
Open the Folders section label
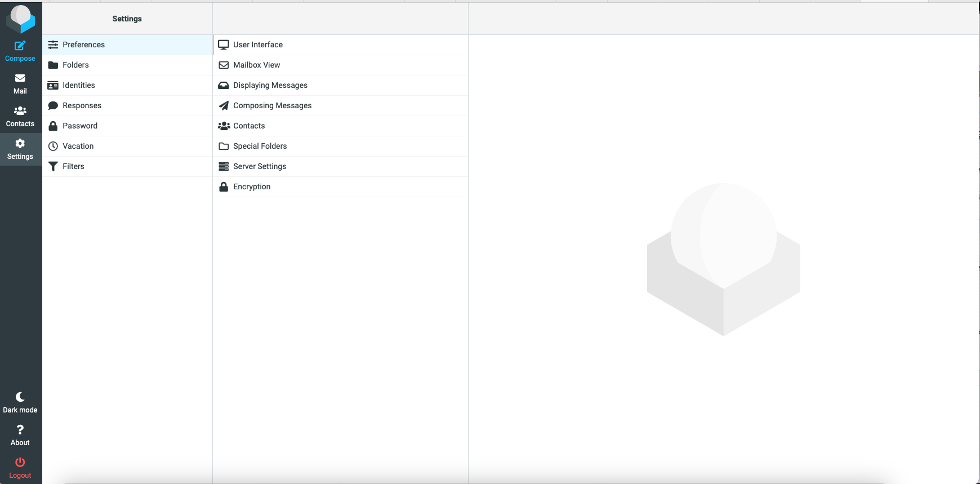[75, 65]
